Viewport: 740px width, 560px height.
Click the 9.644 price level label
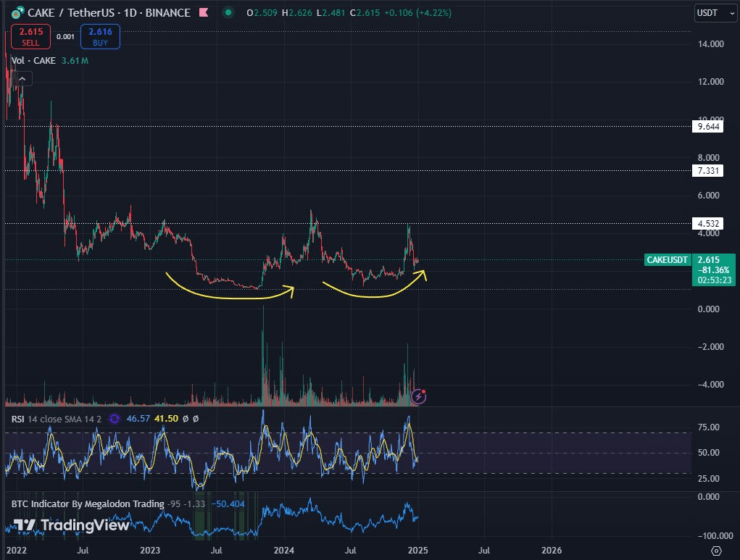(708, 127)
